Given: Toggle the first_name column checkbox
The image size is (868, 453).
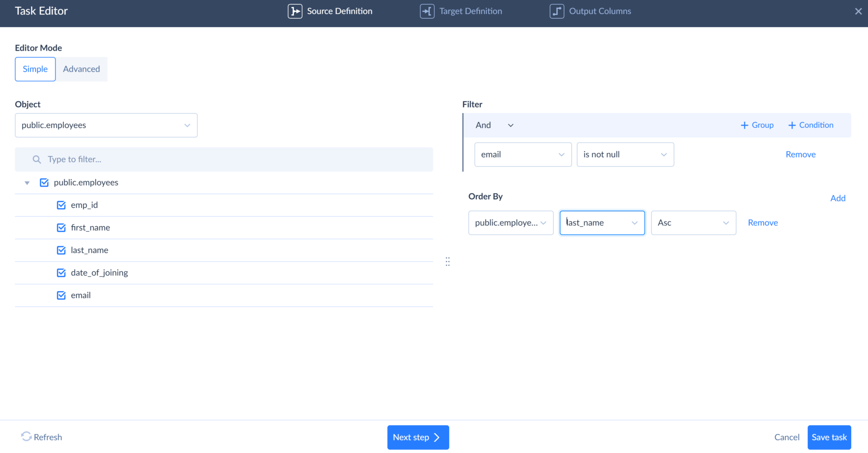Looking at the screenshot, I should (61, 227).
